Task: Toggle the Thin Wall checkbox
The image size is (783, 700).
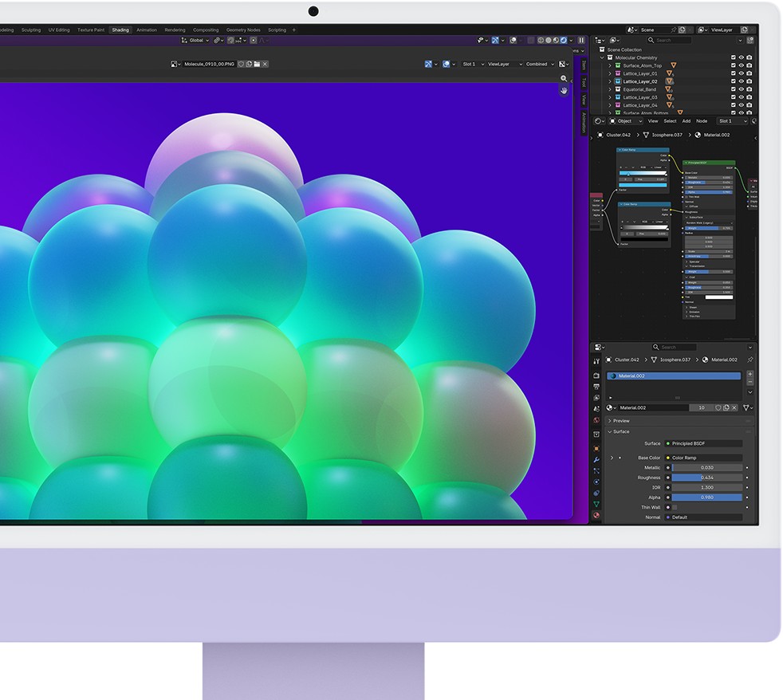Action: click(675, 507)
